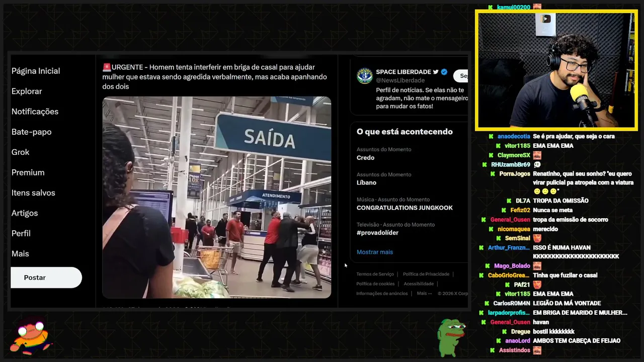Screen dimensions: 644x362
Task: Expand the Mais sidebar menu
Action: (20, 253)
